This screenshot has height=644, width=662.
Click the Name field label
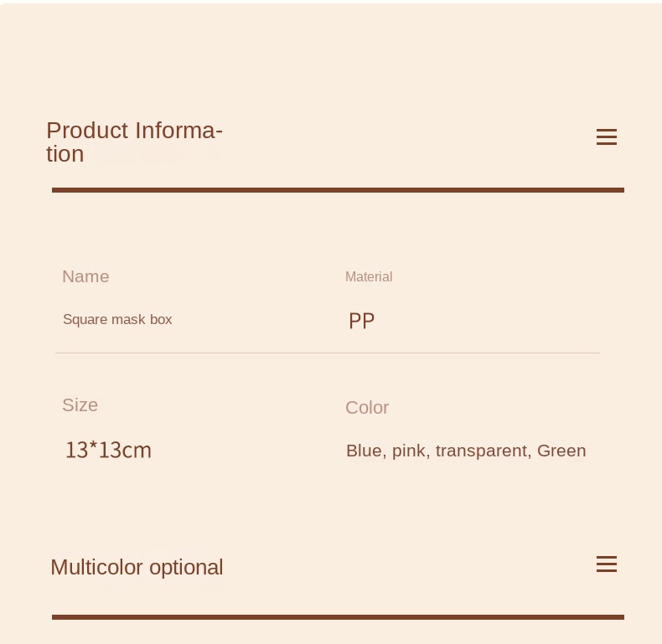click(85, 276)
